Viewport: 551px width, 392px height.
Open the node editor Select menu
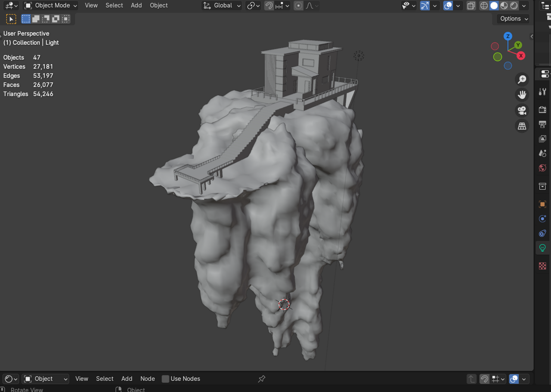coord(105,379)
